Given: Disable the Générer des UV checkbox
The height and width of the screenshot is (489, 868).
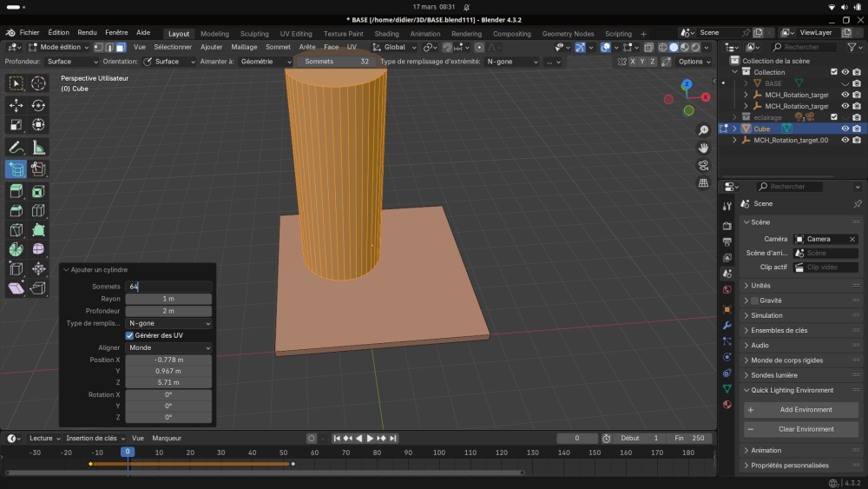Looking at the screenshot, I should pyautogui.click(x=130, y=335).
